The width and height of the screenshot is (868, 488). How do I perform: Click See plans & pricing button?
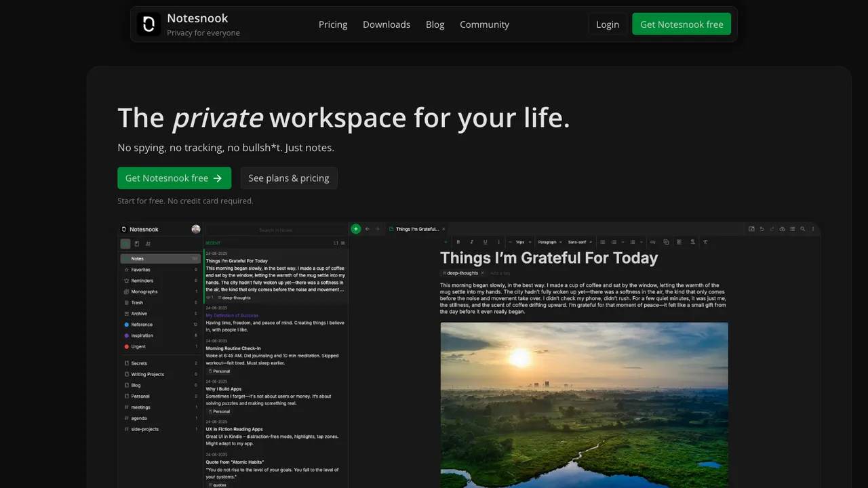click(289, 178)
